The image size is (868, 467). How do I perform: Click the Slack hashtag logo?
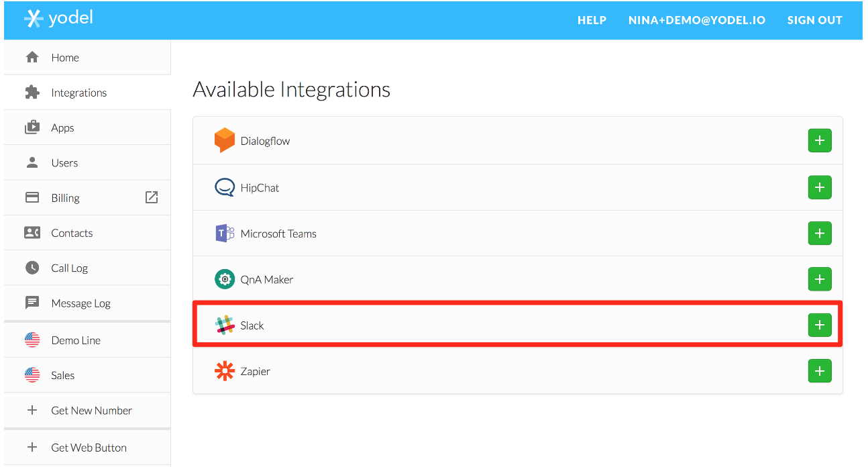(x=225, y=325)
